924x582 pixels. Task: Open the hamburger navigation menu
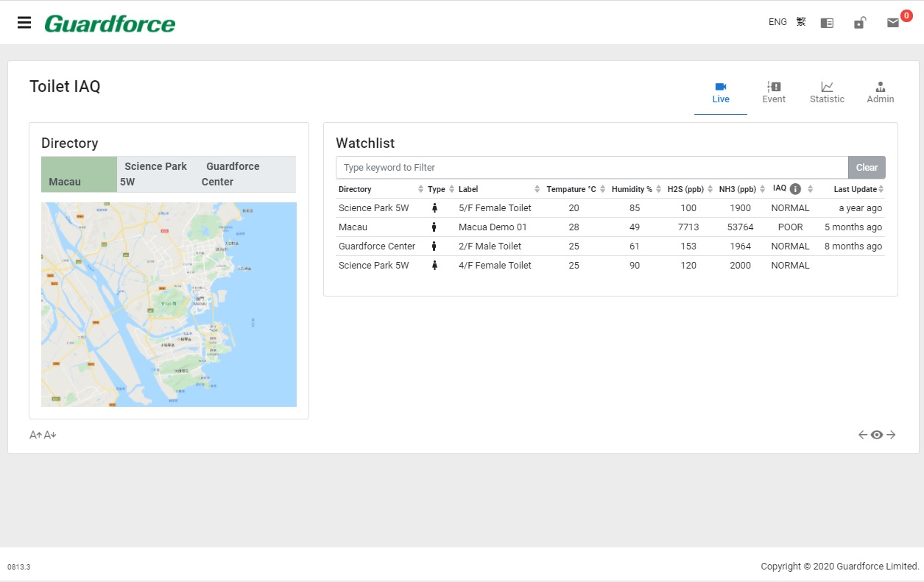tap(24, 22)
